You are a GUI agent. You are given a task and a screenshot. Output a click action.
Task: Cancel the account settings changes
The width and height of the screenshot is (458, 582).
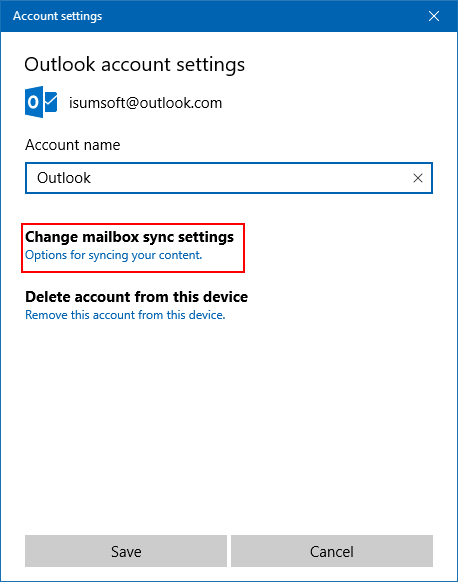click(x=332, y=551)
